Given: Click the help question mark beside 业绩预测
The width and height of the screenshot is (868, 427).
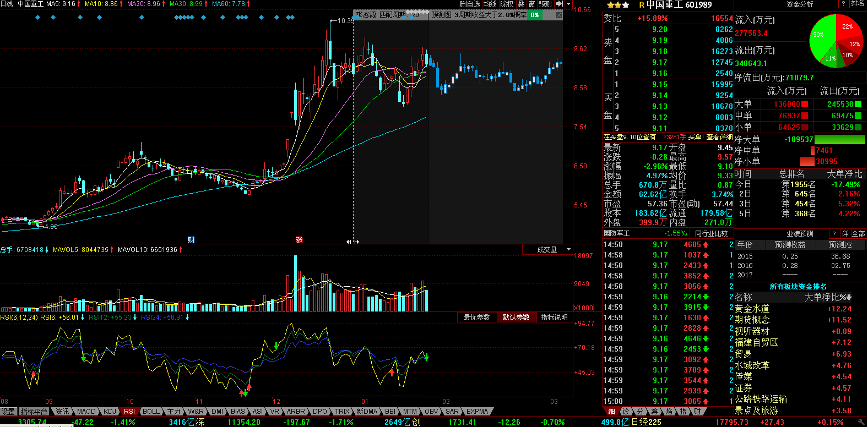Looking at the screenshot, I should coord(834,234).
